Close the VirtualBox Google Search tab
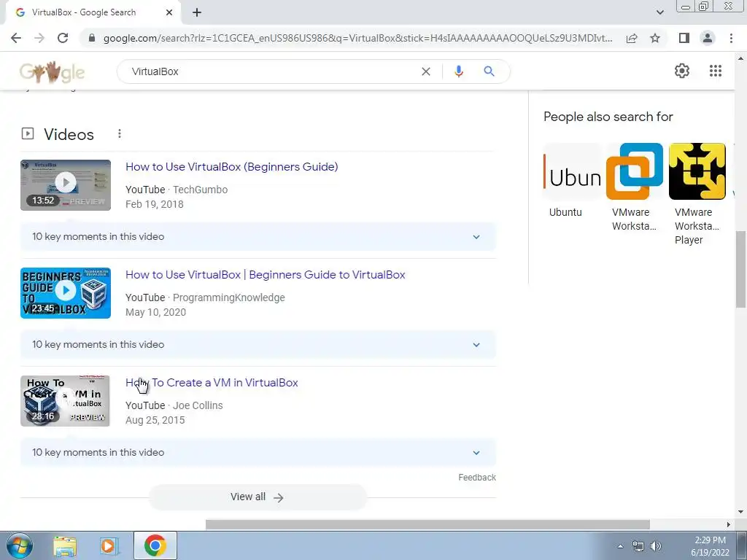Screen dimensions: 747x560 [169, 12]
